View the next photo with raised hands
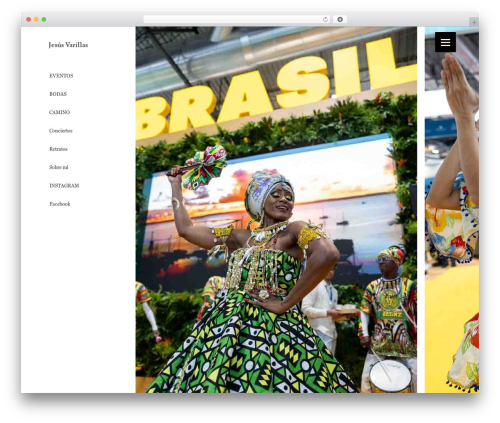Viewport: 500px width, 423px height. (x=452, y=210)
